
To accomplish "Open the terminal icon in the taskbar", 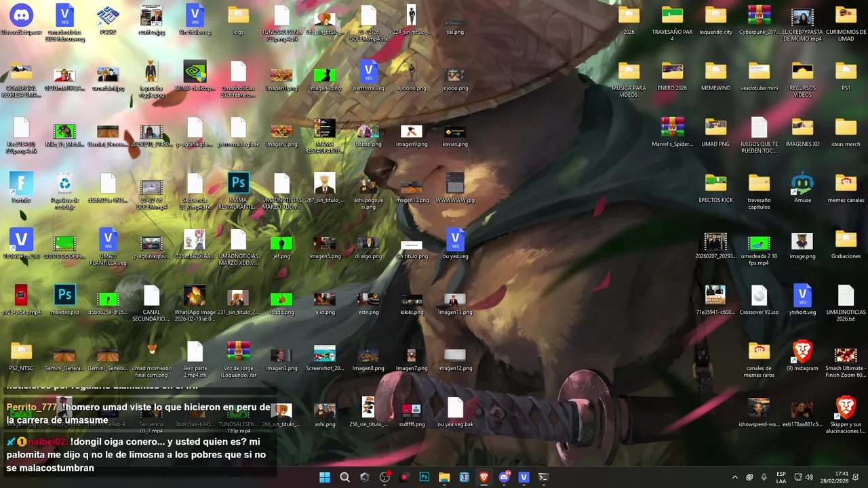I will (x=543, y=477).
